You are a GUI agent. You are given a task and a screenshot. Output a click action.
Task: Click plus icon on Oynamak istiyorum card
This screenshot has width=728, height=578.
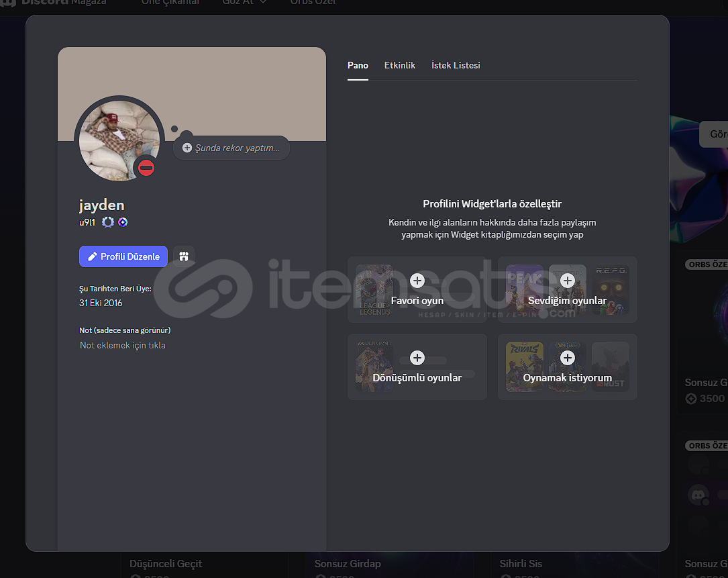[x=568, y=358]
